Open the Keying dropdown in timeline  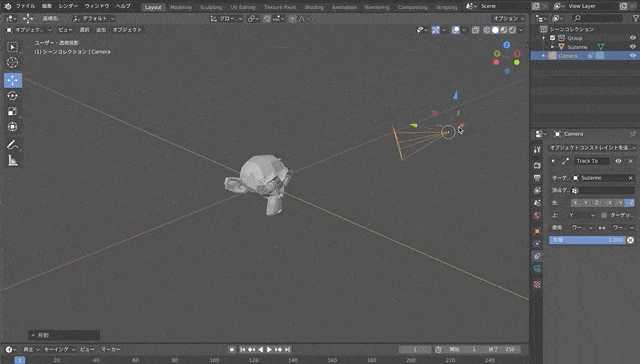click(60, 350)
